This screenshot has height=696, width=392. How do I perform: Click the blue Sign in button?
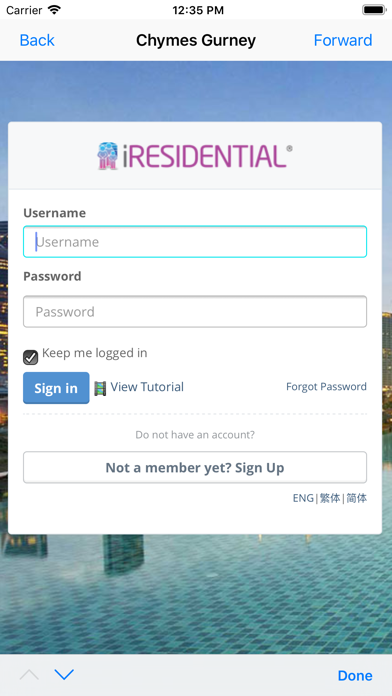tap(56, 388)
